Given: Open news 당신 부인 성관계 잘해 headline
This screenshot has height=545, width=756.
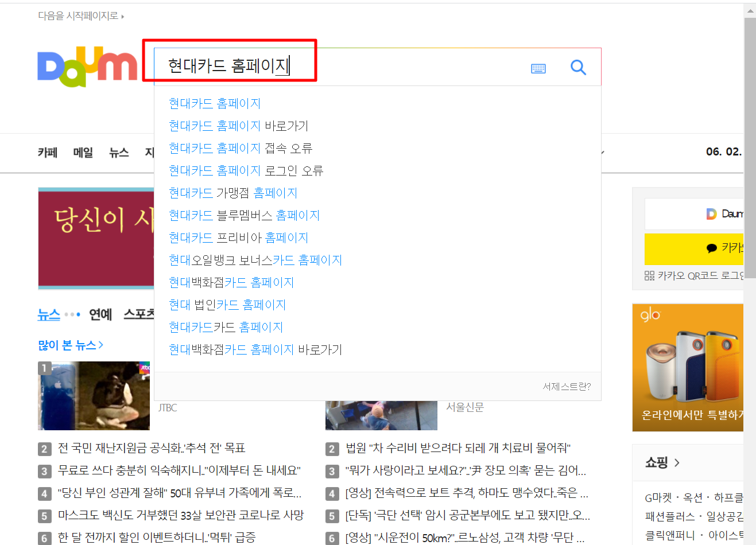Looking at the screenshot, I should (x=180, y=493).
